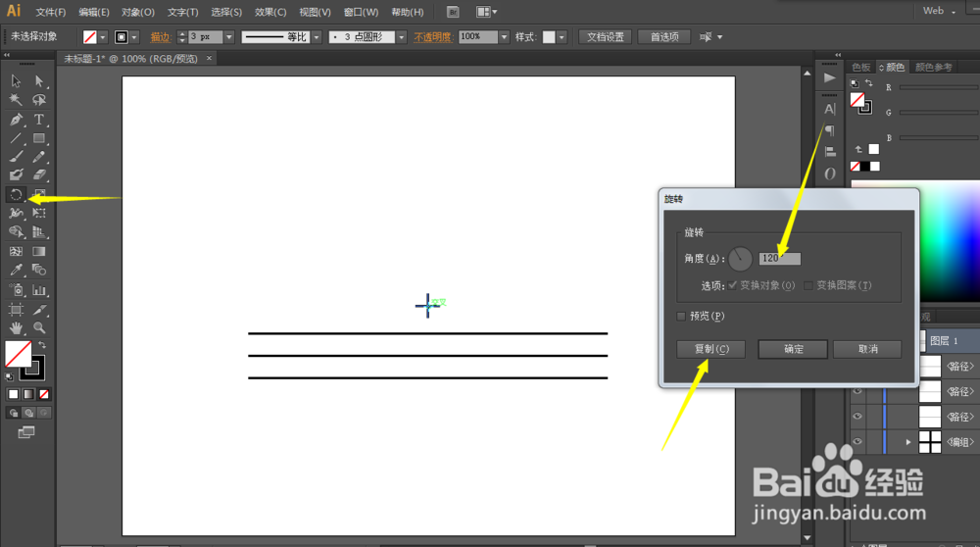This screenshot has width=980, height=547.
Task: Switch to the 颜色参考 tab
Action: [934, 67]
